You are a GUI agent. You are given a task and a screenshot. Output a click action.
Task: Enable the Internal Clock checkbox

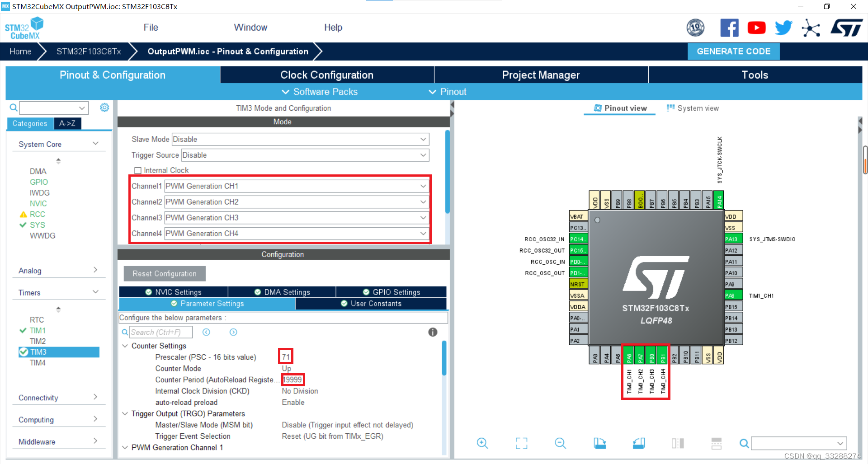138,170
